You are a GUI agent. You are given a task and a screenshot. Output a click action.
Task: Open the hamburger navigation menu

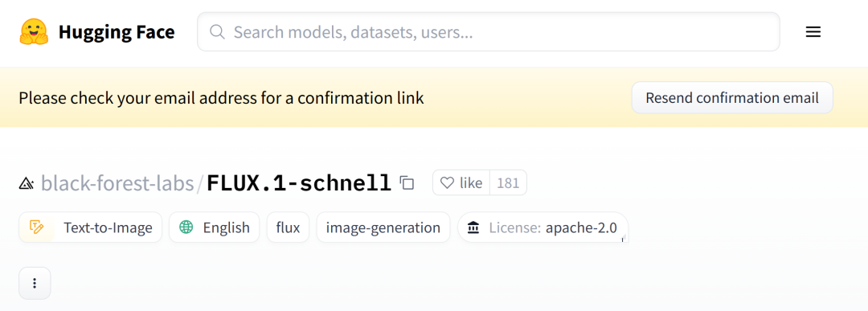[x=813, y=32]
